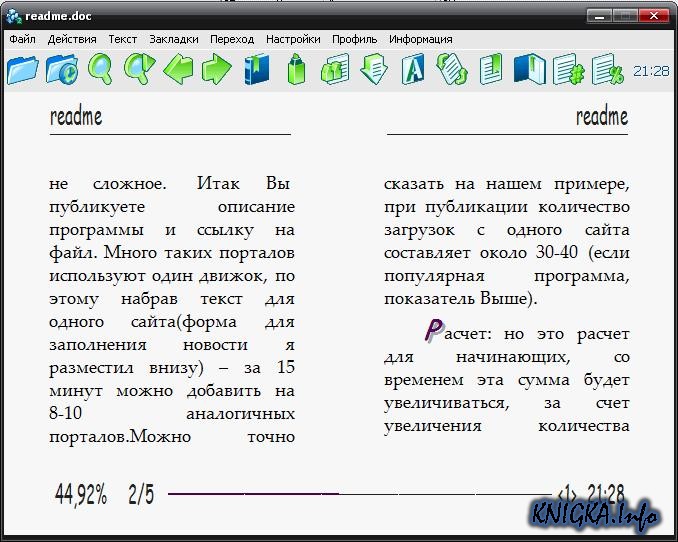Click the decorative purple drop cap letter Р
678x542 pixels.
[x=434, y=331]
